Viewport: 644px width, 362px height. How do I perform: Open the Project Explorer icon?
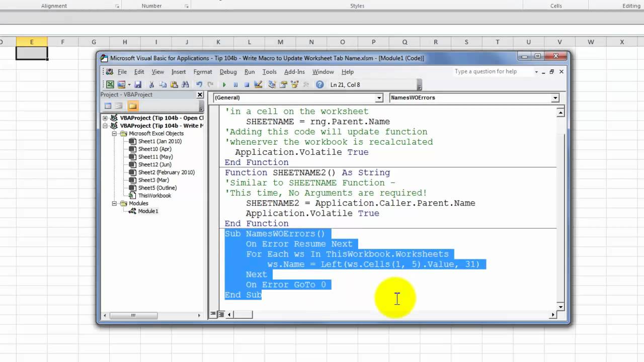(272, 84)
